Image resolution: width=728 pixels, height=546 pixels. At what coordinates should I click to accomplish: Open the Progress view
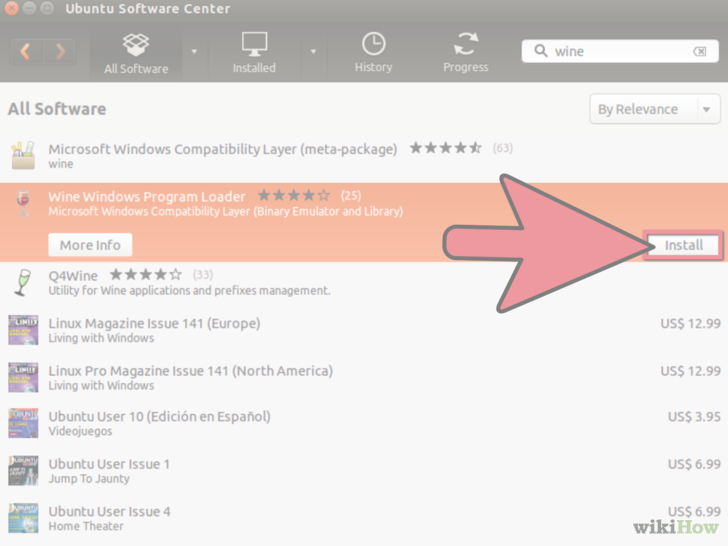coord(466,53)
